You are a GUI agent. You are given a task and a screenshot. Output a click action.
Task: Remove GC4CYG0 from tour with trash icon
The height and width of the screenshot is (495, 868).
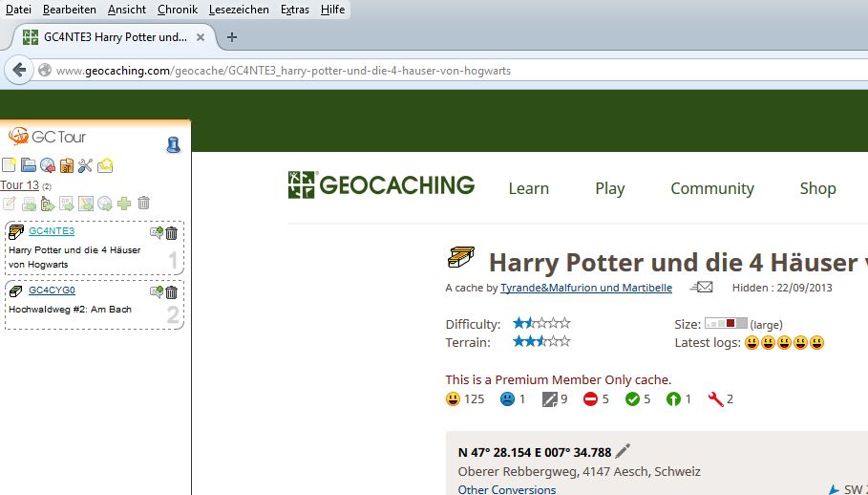[172, 291]
